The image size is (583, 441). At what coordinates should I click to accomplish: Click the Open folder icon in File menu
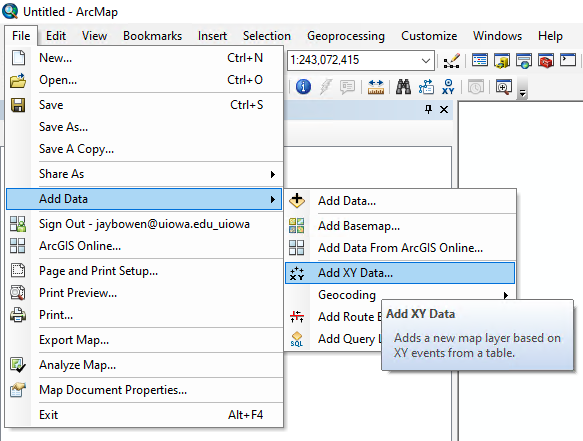[18, 80]
